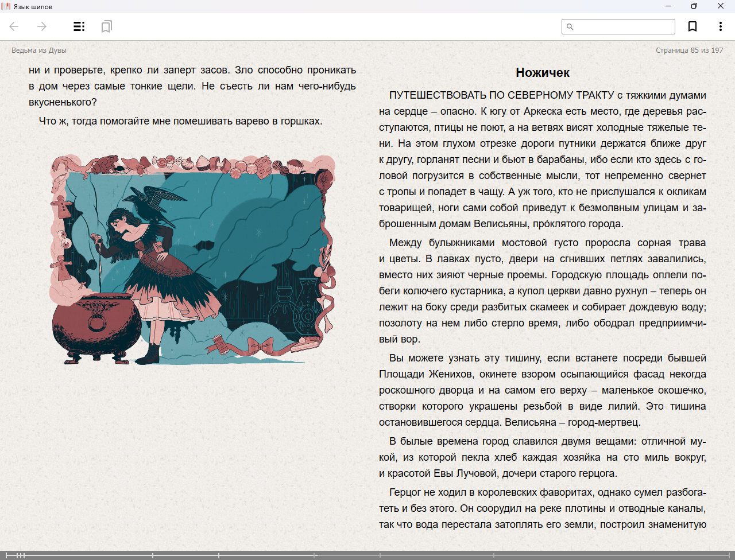Screen dimensions: 735x560
Task: Click the magnifier icon in search box
Action: pos(570,27)
